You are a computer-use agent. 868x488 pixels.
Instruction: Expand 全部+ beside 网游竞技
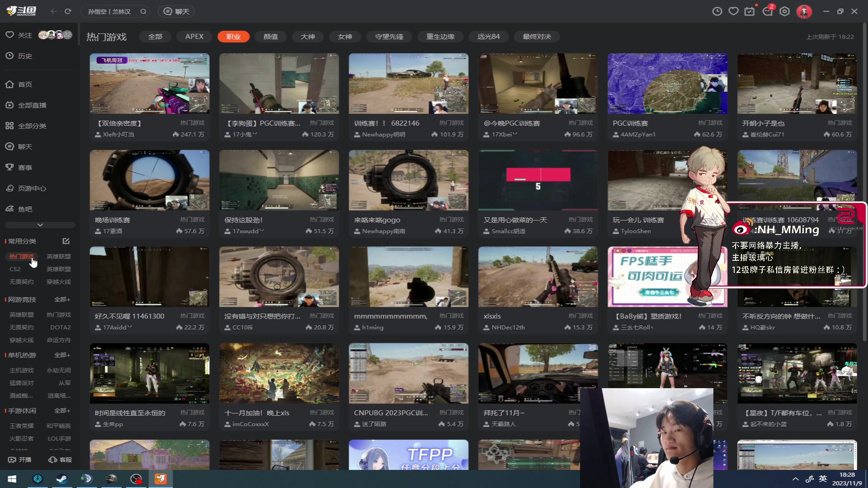pyautogui.click(x=62, y=300)
